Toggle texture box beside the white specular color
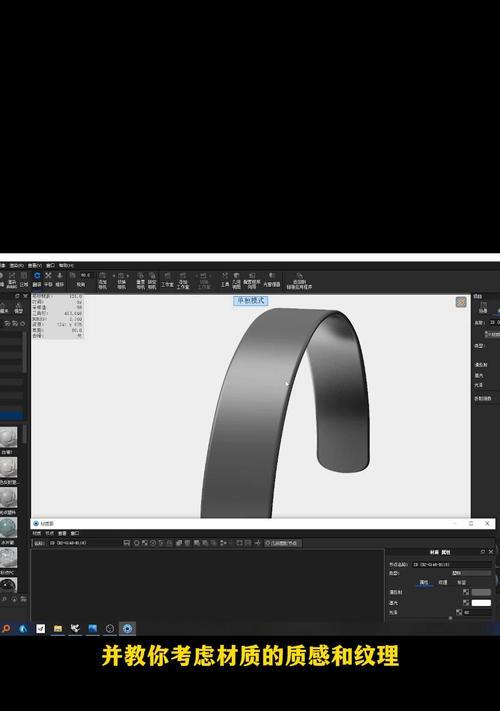500x711 pixels. coord(466,603)
